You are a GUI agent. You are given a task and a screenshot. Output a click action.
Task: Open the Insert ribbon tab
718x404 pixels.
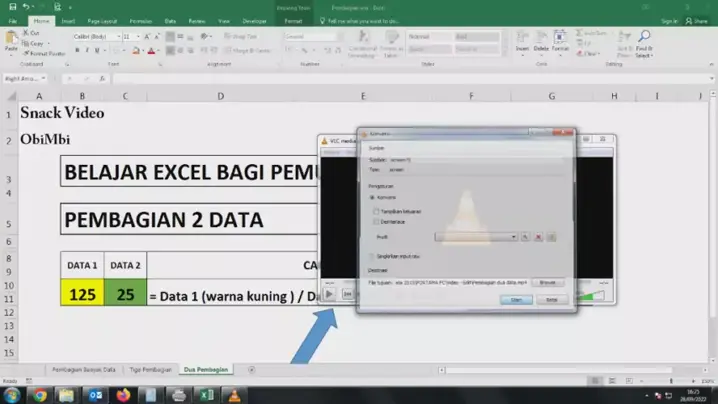[x=68, y=20]
